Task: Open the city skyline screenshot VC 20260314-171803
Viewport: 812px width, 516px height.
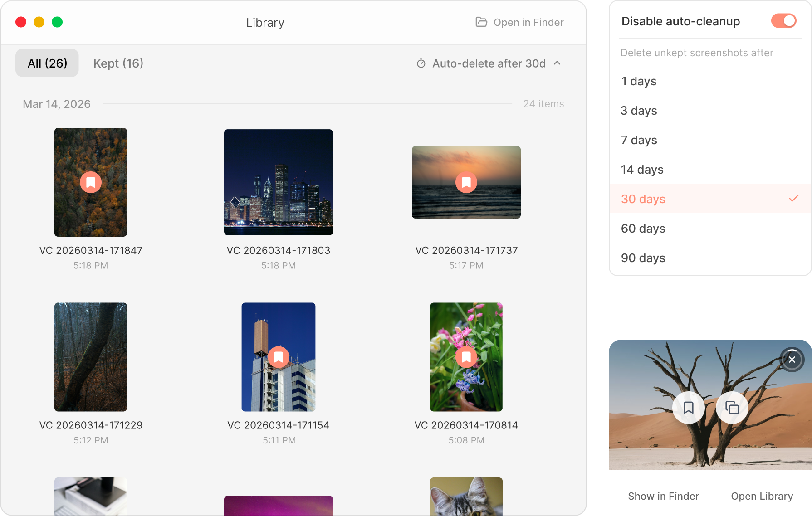Action: (x=278, y=182)
